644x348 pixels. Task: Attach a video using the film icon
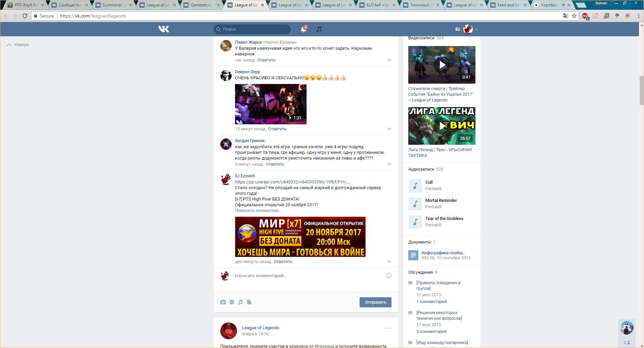(232, 302)
